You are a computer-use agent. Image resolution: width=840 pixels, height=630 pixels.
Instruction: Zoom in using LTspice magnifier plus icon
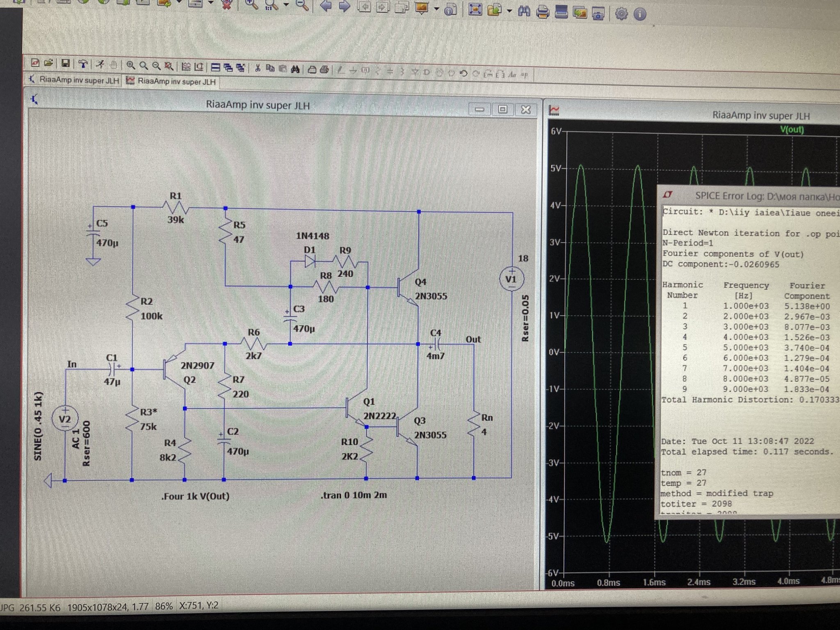131,65
